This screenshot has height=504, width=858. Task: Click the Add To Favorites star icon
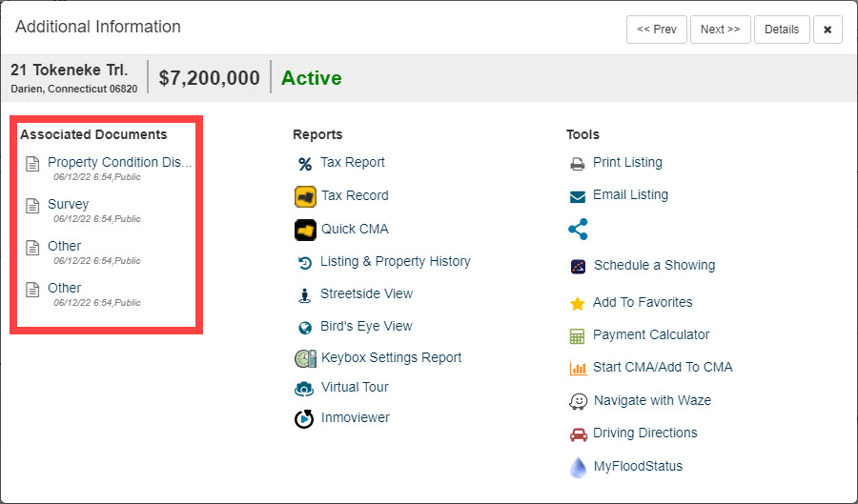[x=578, y=303]
